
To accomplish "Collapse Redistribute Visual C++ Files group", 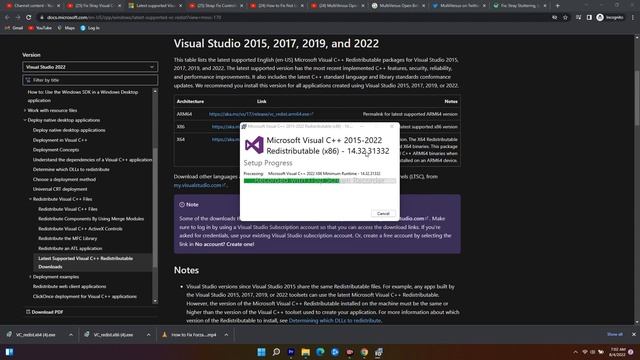I will [x=30, y=199].
